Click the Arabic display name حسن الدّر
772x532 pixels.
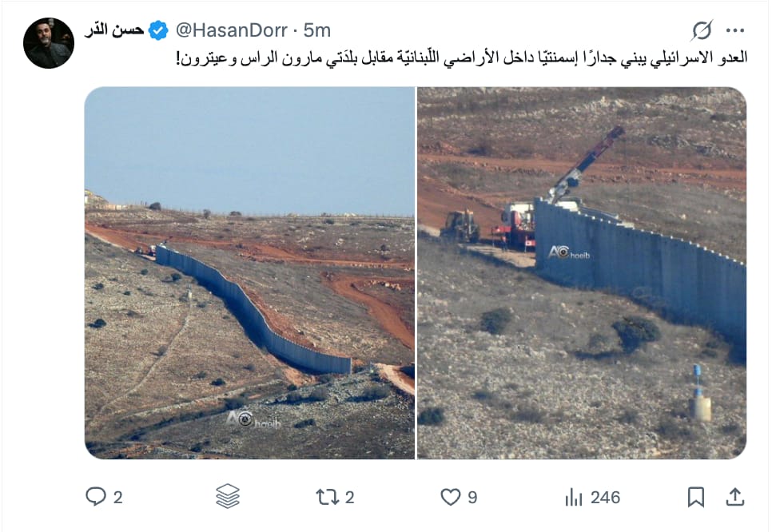click(x=114, y=30)
